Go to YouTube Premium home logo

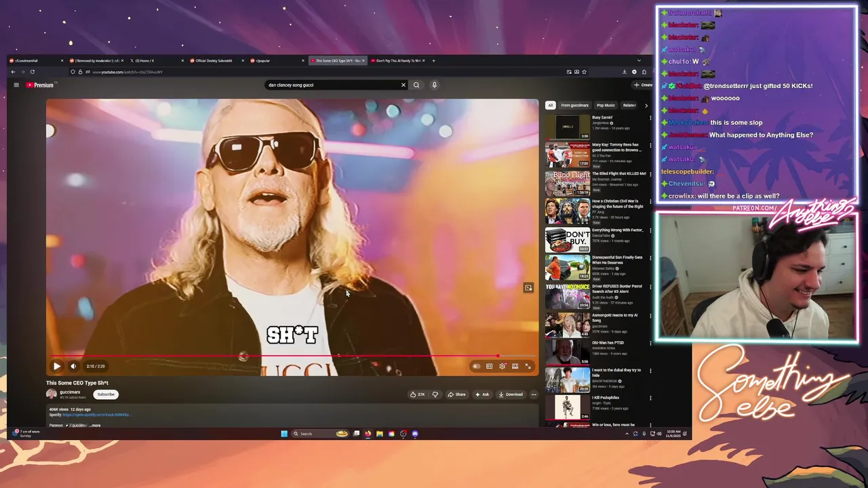point(40,85)
